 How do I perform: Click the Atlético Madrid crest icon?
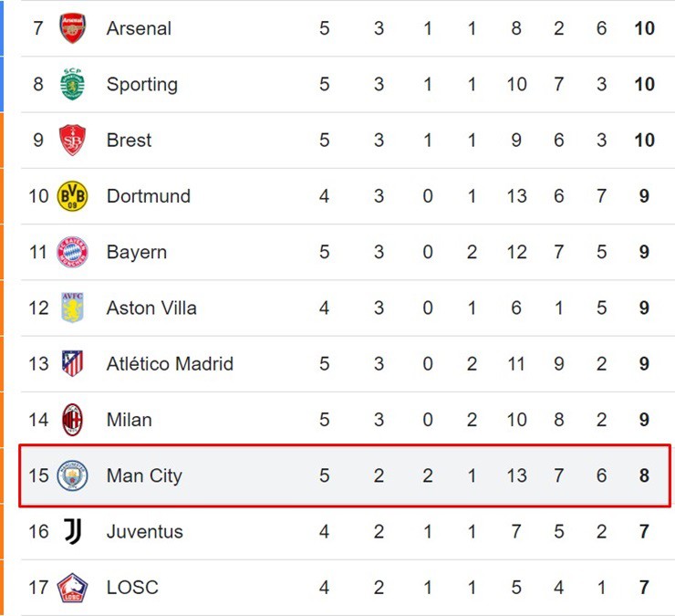[x=72, y=364]
